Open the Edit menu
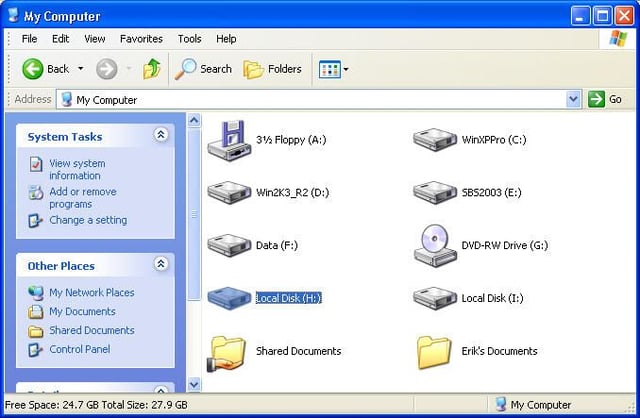640x418 pixels. tap(60, 39)
